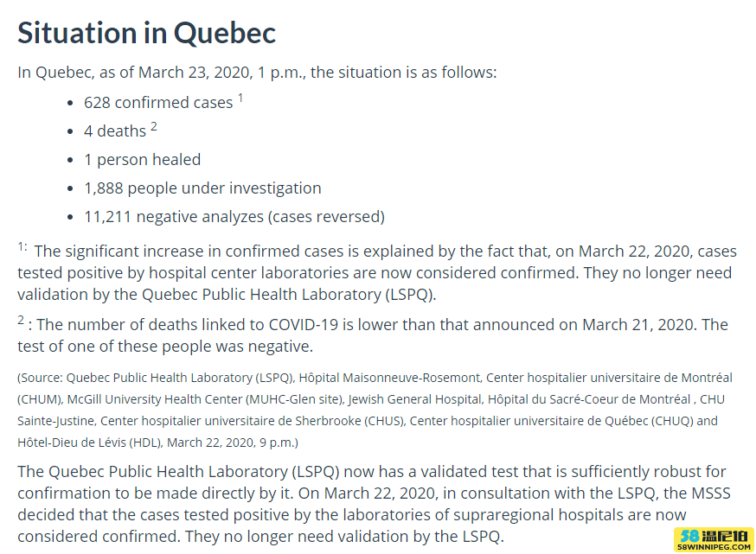The width and height of the screenshot is (756, 554).
Task: Click superscript 2 after 4 deaths
Action: tap(154, 127)
